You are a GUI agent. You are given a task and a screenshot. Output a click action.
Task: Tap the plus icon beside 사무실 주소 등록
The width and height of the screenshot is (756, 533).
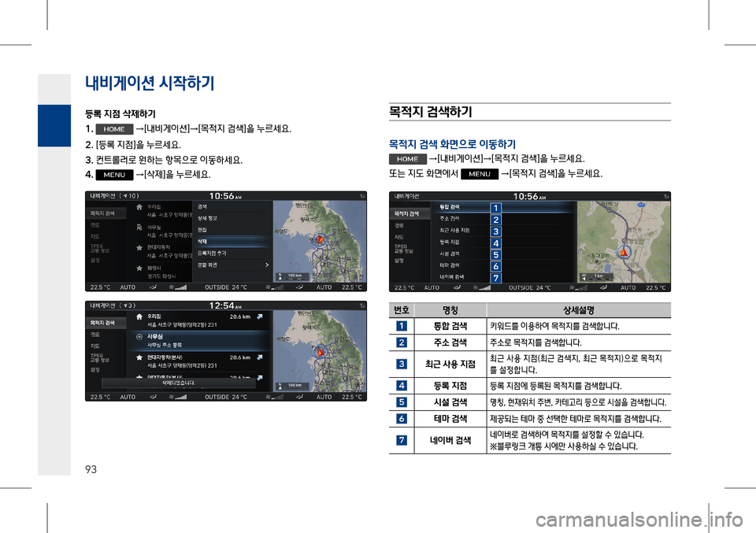[x=139, y=337]
